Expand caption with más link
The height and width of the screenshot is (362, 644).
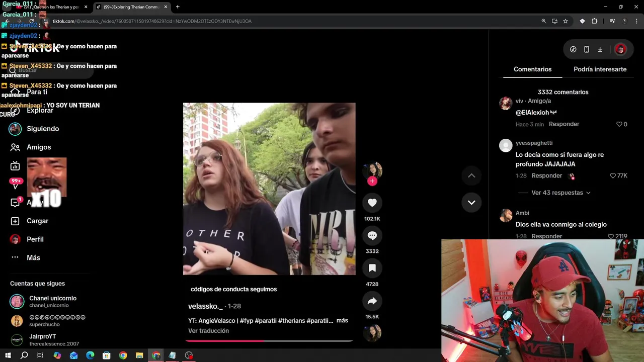(x=342, y=320)
